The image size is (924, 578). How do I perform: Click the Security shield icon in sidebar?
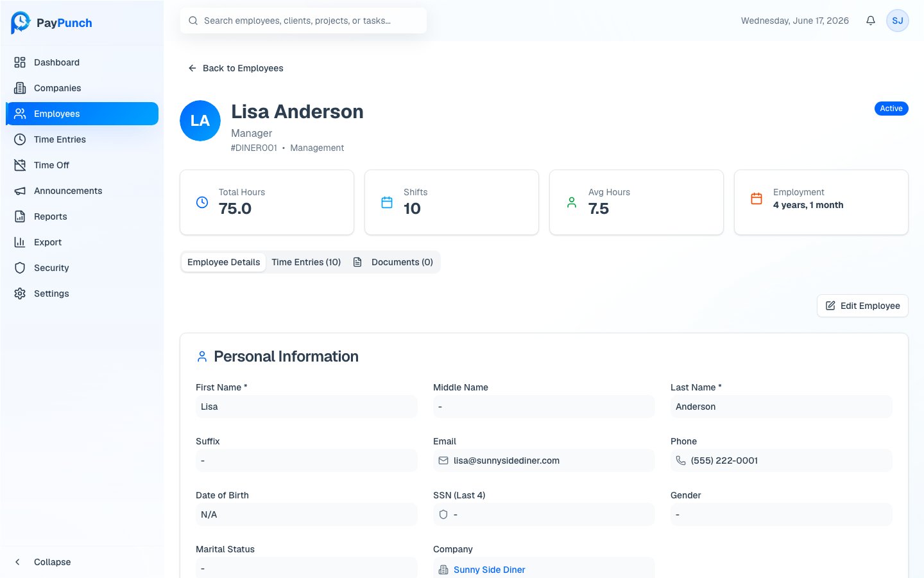[x=20, y=268]
